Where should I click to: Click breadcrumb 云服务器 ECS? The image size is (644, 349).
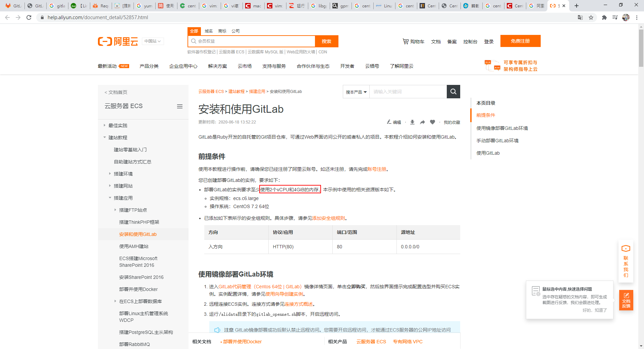[211, 92]
